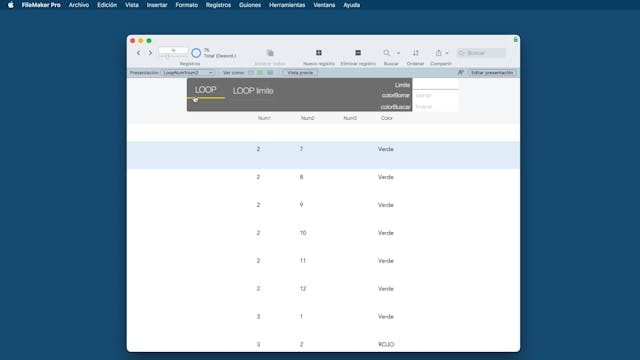Click the green lock icon in title bar
The height and width of the screenshot is (360, 640).
tap(516, 40)
